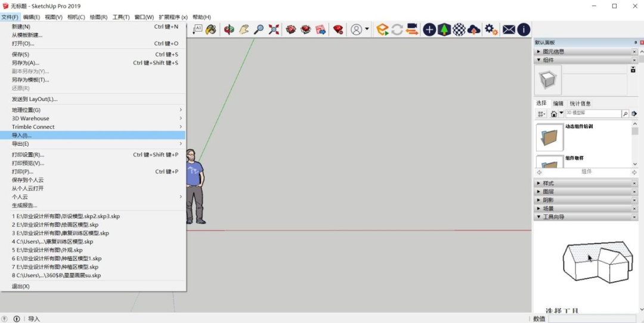Click the round info icon
The width and height of the screenshot is (644, 323).
(x=524, y=29)
